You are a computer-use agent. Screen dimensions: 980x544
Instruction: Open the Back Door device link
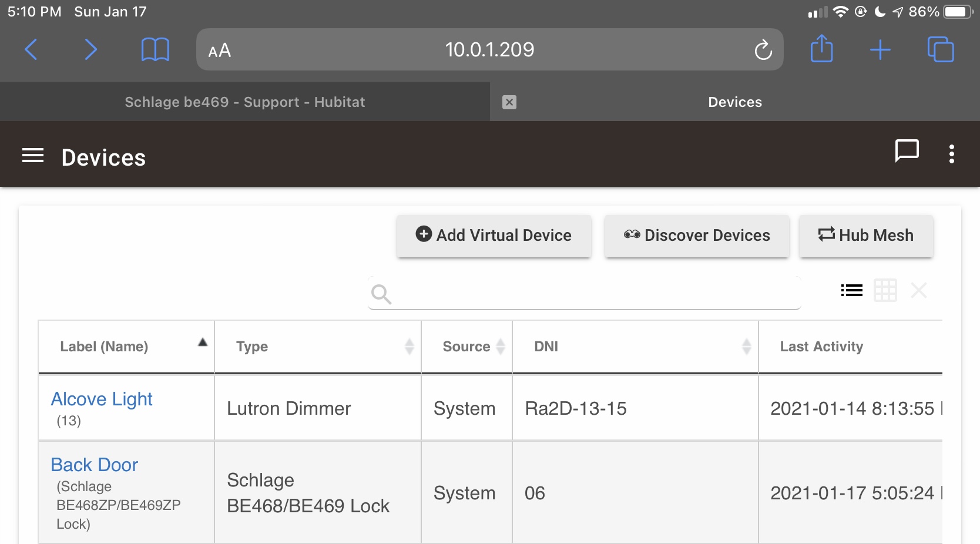point(94,465)
